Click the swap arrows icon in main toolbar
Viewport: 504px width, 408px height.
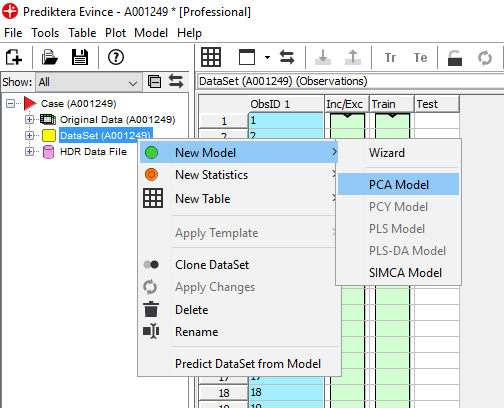(287, 57)
